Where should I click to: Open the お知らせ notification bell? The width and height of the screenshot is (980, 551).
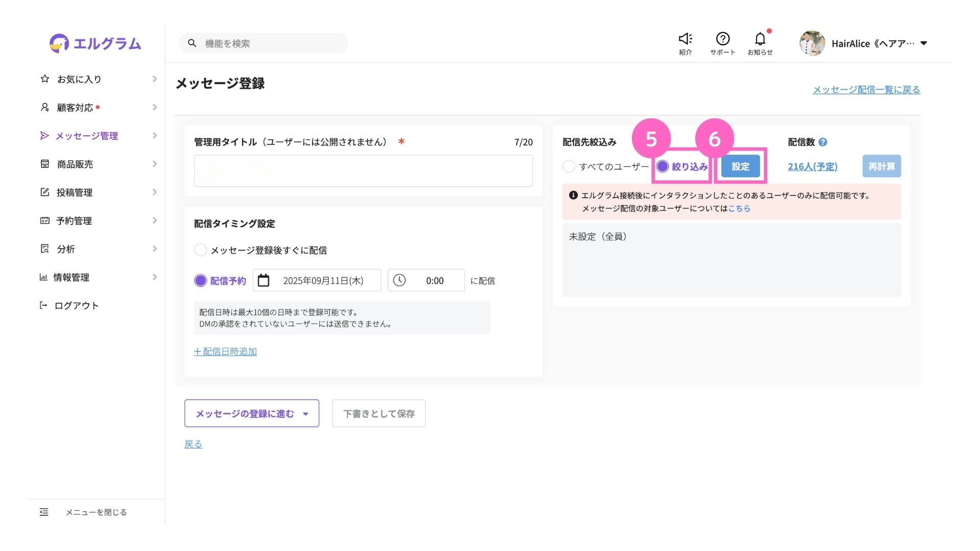(x=759, y=39)
